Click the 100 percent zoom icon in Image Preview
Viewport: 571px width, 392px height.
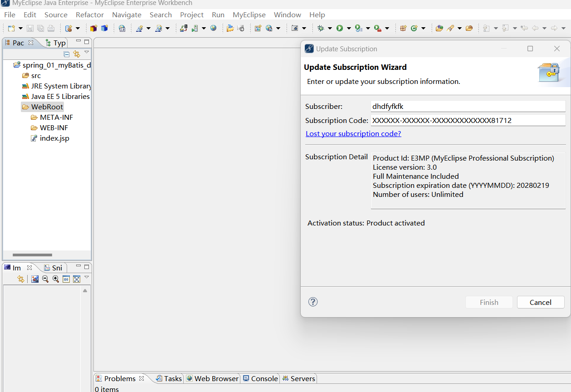(x=66, y=279)
